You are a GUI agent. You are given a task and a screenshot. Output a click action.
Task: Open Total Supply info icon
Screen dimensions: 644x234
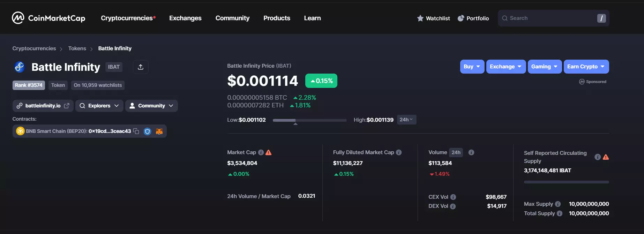[560, 213]
